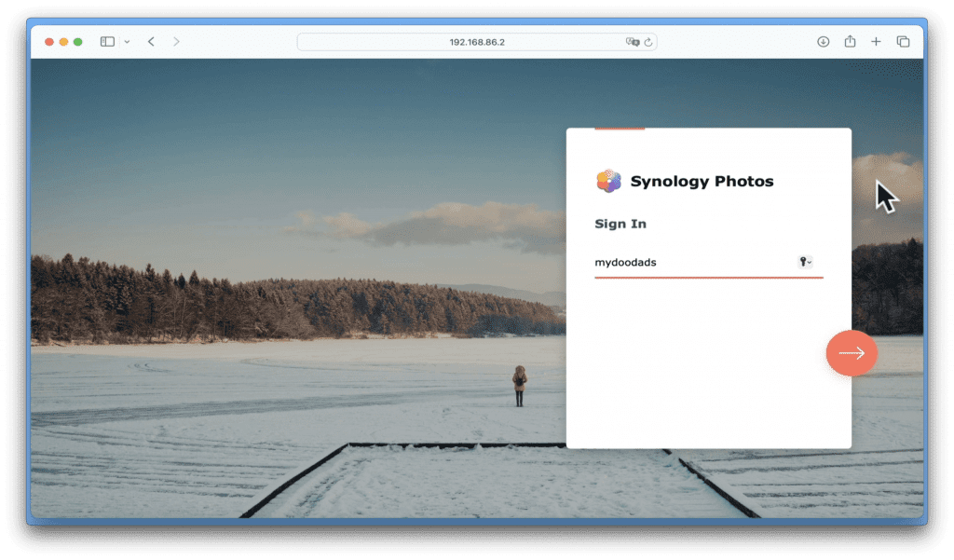Show the tab overview
Screen dimensions: 954x560
pyautogui.click(x=903, y=41)
